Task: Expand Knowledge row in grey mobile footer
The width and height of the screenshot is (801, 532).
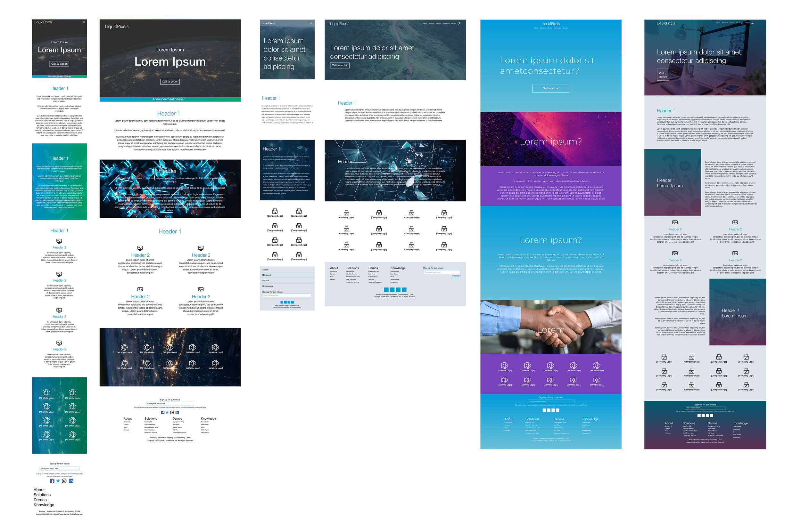Action: [287, 286]
